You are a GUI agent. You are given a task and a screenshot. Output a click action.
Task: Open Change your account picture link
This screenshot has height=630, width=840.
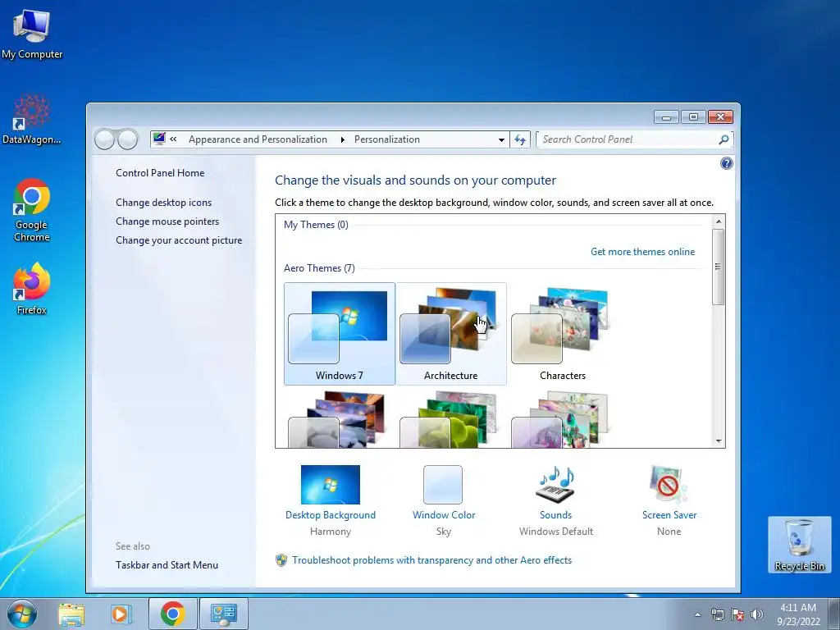(179, 240)
